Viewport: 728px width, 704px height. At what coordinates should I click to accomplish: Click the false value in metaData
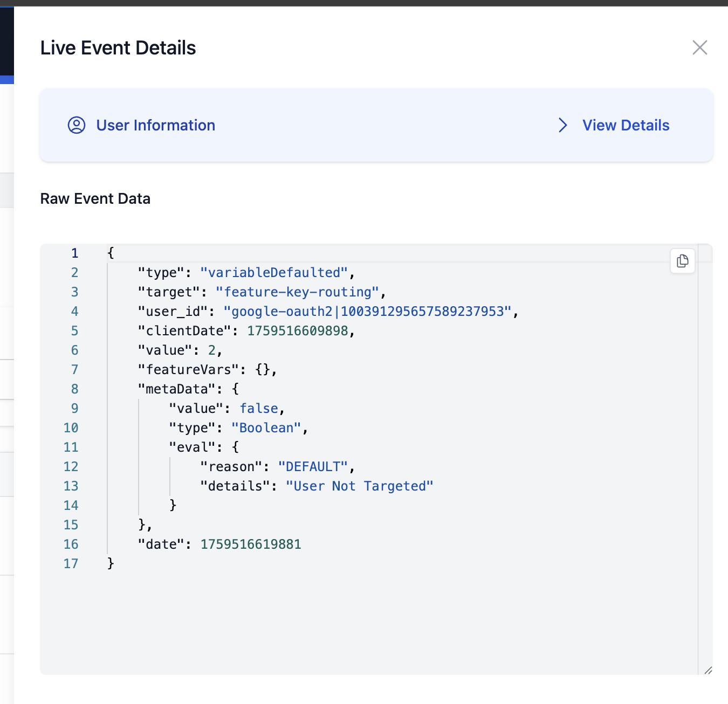259,409
